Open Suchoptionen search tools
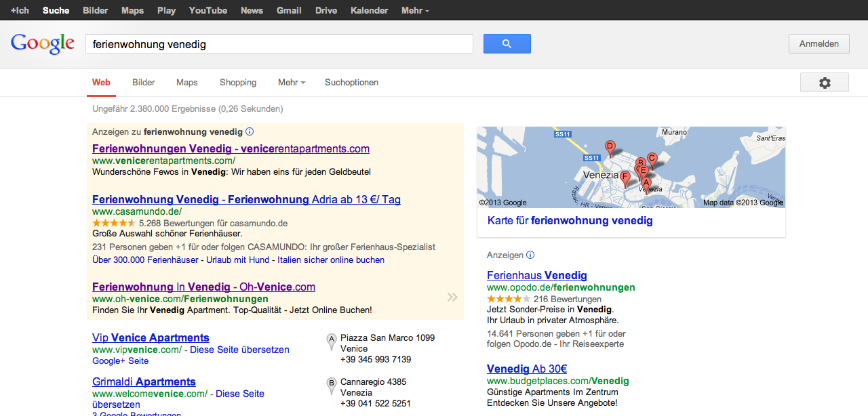Image resolution: width=868 pixels, height=416 pixels. 351,83
